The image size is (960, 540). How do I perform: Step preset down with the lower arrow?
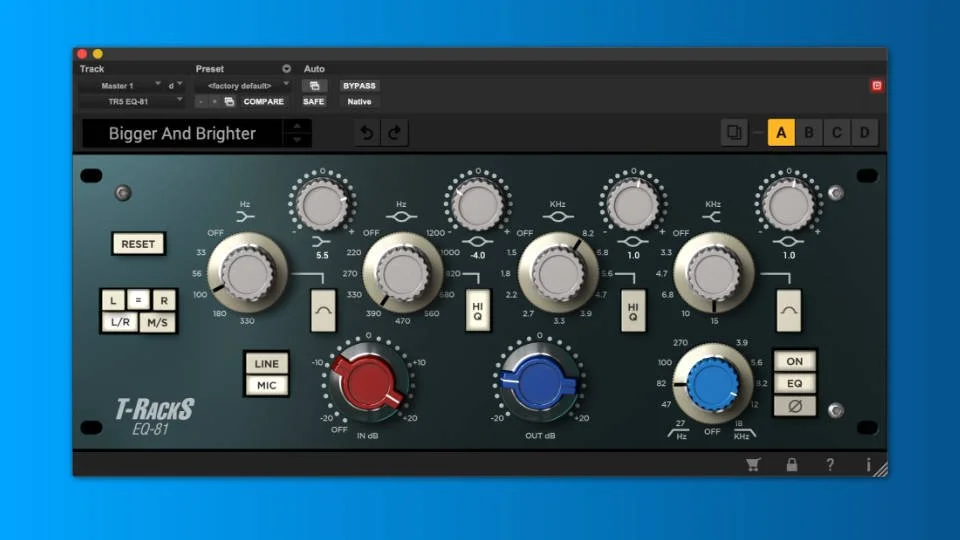297,140
